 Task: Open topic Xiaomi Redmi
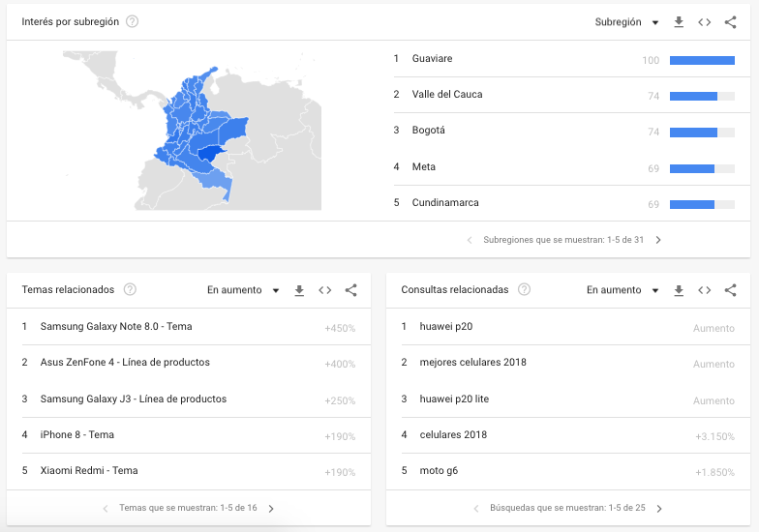(89, 470)
